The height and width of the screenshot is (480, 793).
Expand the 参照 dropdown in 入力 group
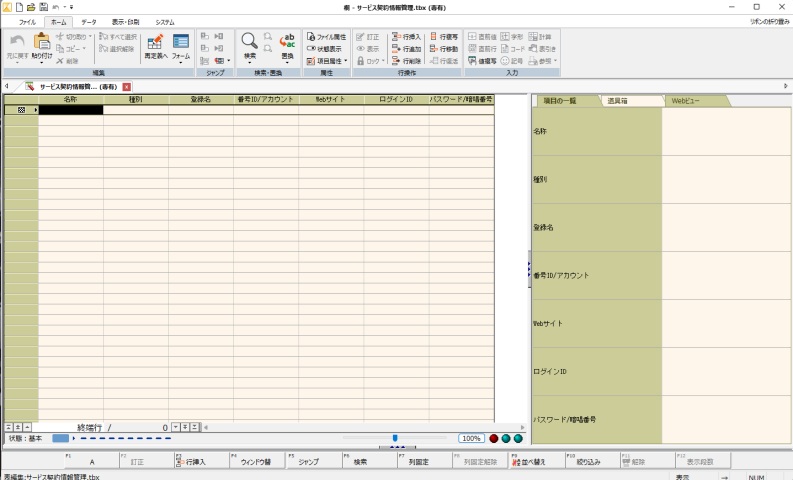click(x=555, y=61)
